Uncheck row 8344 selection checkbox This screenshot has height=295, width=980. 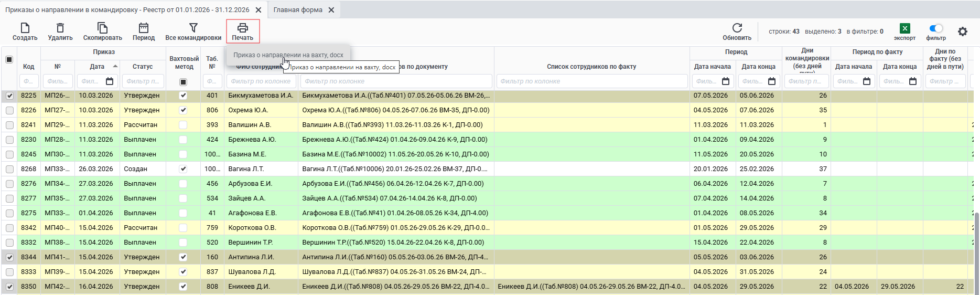click(x=9, y=257)
